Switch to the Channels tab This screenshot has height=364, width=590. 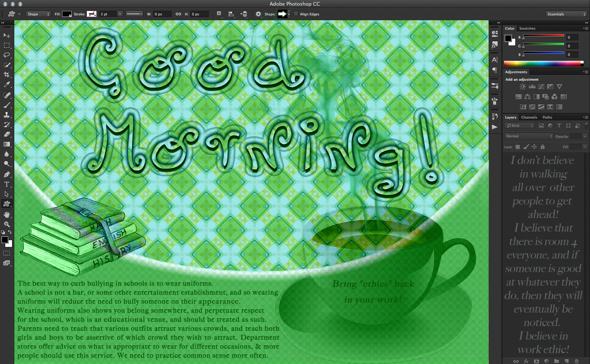click(x=529, y=117)
